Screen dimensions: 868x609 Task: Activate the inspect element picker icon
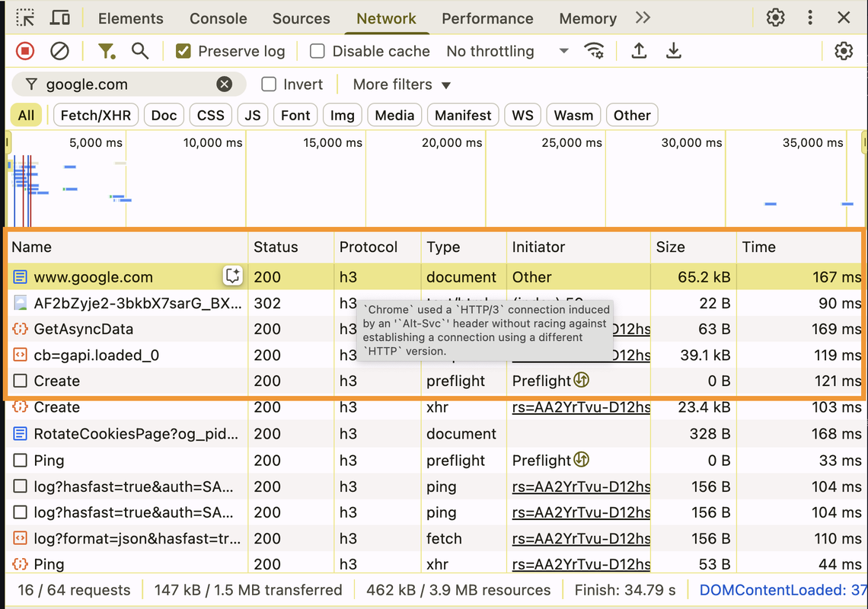pos(25,18)
